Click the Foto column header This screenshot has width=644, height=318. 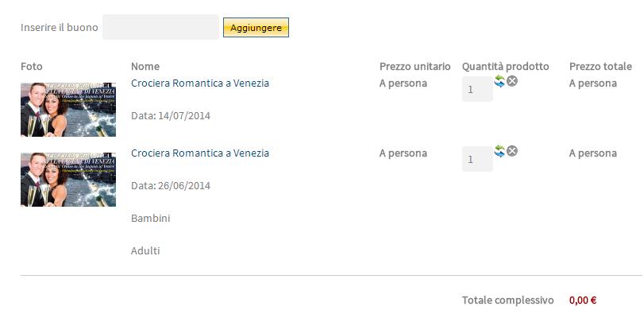32,66
